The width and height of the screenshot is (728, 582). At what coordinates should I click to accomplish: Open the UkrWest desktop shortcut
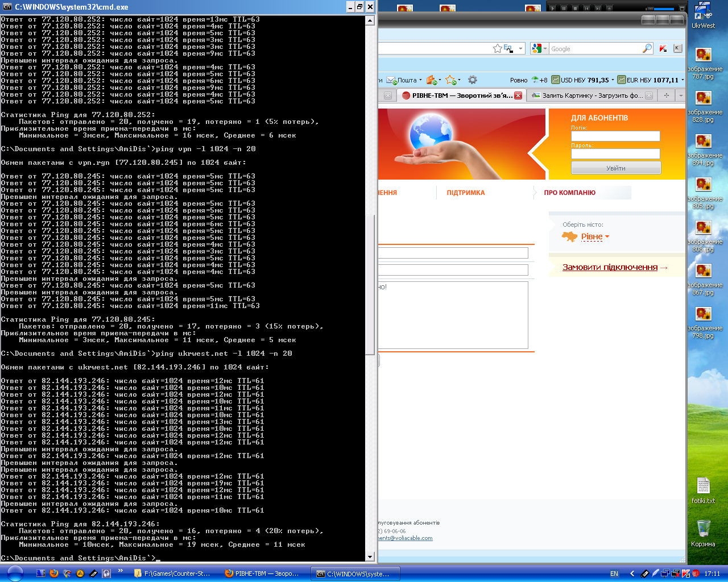704,15
